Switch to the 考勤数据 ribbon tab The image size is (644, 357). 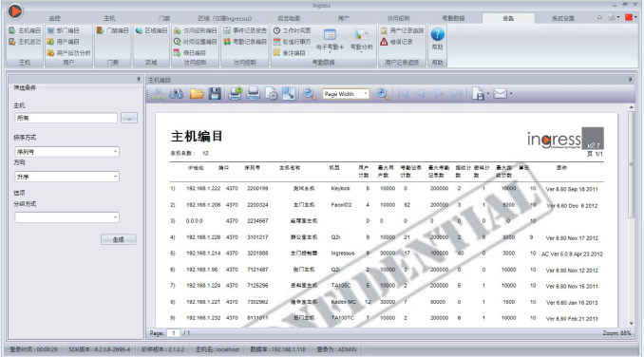(453, 18)
